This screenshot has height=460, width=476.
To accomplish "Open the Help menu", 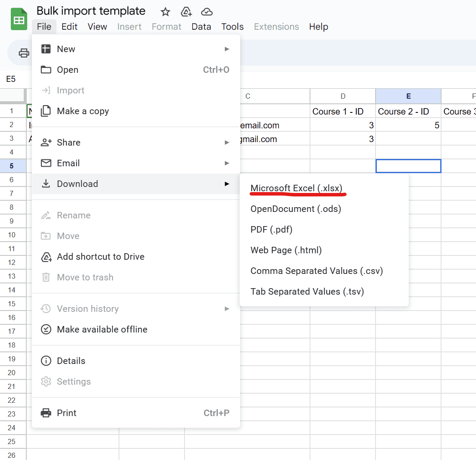I will point(319,27).
